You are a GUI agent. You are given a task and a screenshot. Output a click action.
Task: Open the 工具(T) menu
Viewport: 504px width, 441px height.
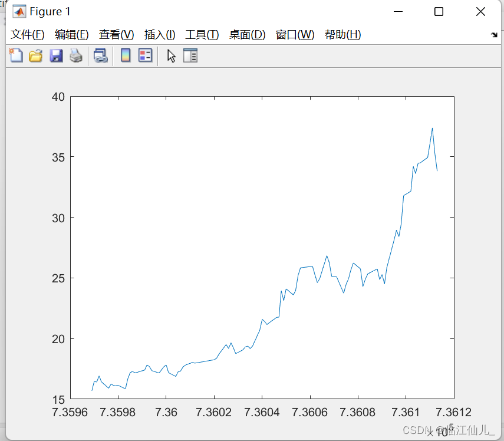[x=202, y=34]
